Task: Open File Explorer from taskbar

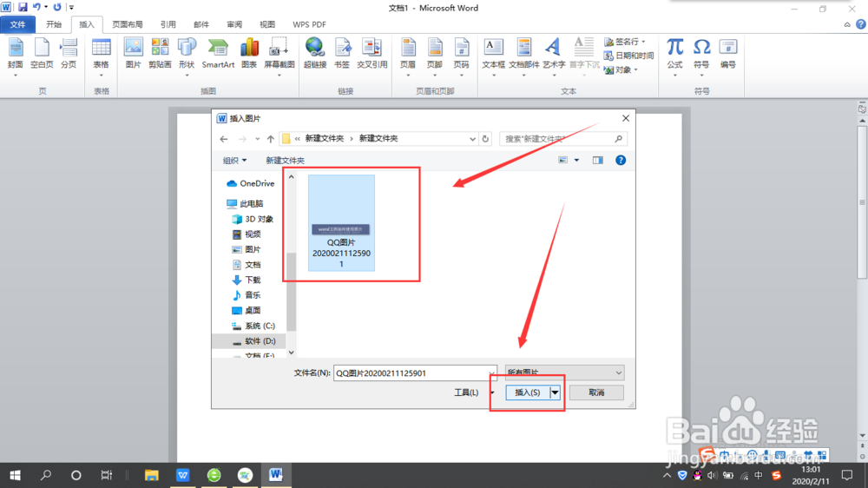Action: tap(151, 475)
